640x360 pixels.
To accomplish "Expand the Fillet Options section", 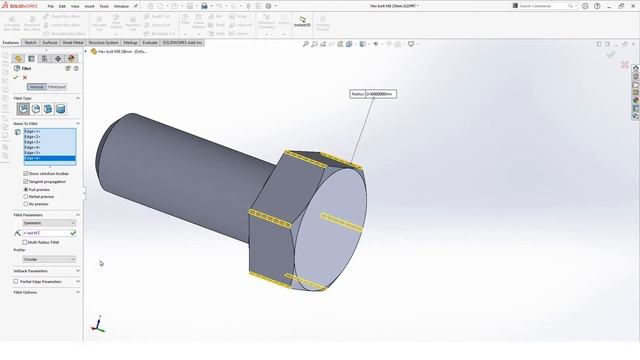I will coord(78,292).
